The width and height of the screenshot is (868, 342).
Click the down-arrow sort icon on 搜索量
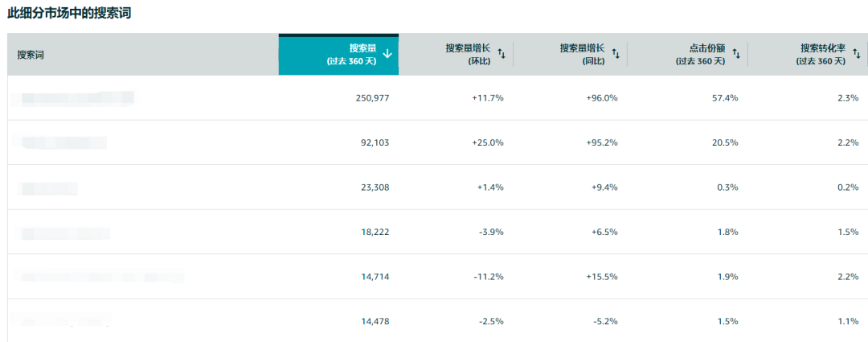tap(387, 54)
